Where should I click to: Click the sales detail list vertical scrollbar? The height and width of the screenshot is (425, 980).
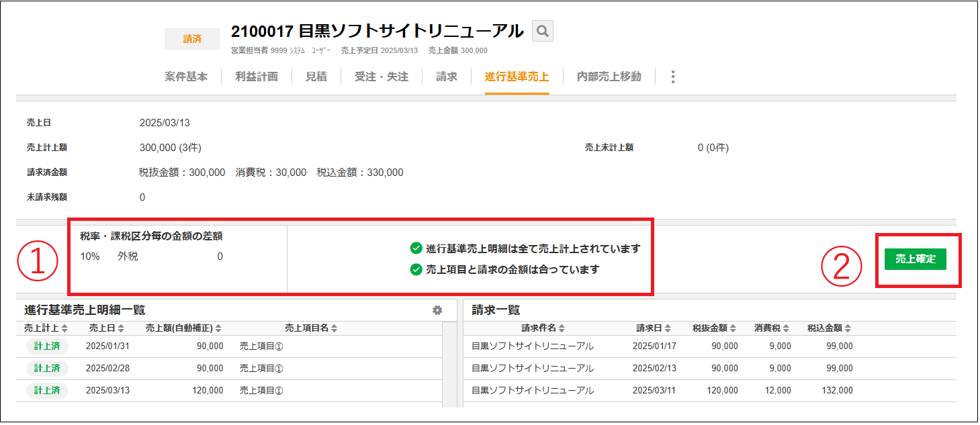pos(449,363)
